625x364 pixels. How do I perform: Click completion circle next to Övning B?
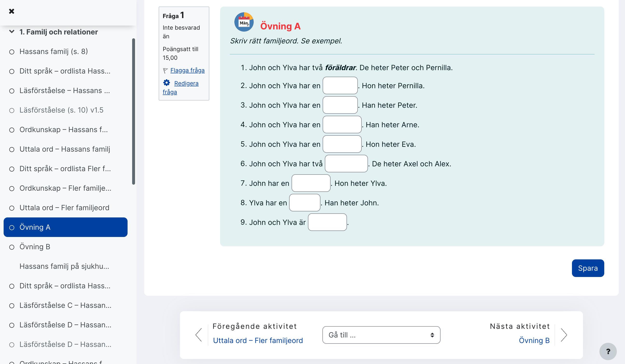click(12, 247)
